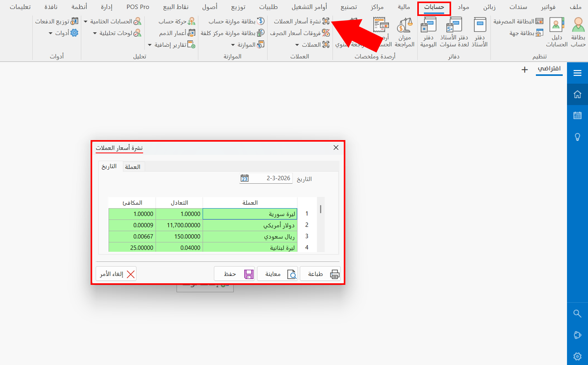Click حفظ save button
Image resolution: width=588 pixels, height=365 pixels.
click(234, 274)
